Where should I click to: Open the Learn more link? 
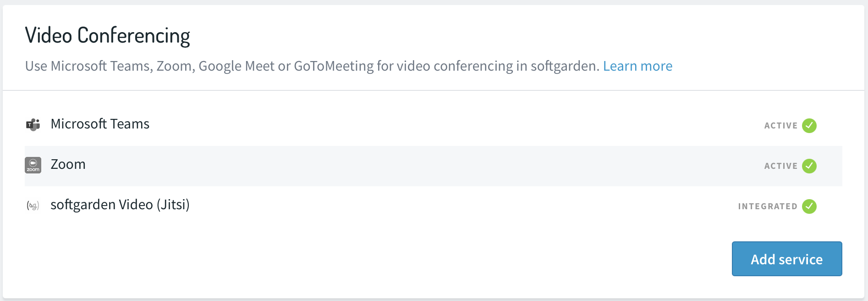pos(637,66)
